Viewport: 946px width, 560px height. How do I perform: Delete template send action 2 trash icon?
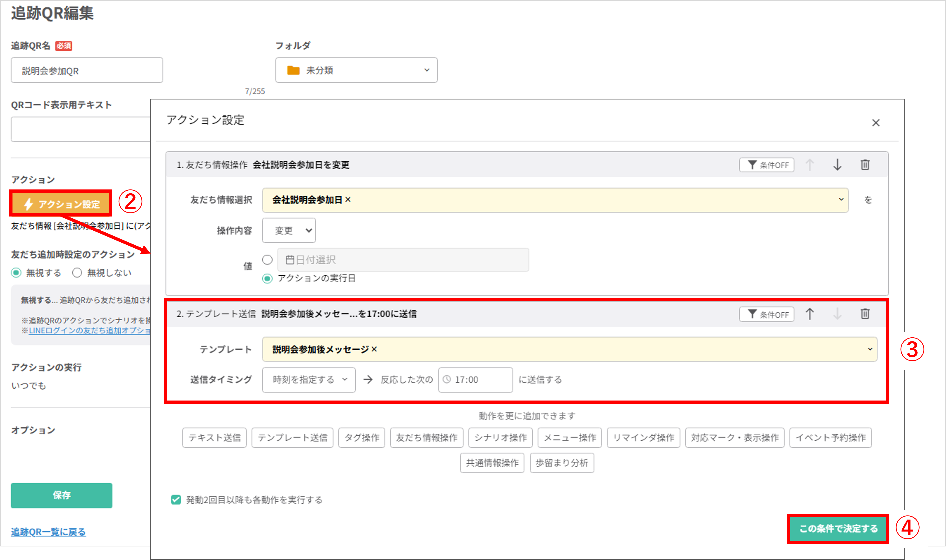[x=865, y=314]
